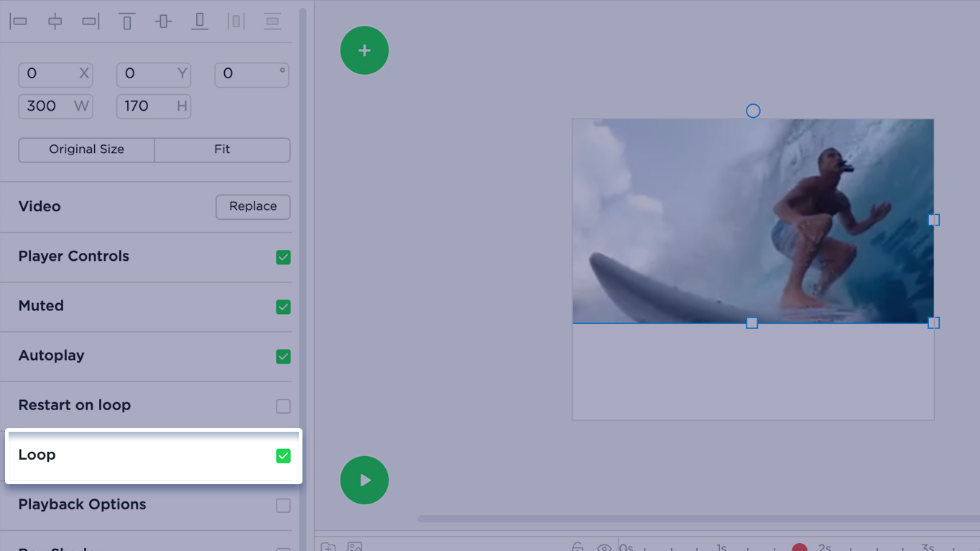Enable the Playback Options checkbox
The image size is (980, 551).
pos(283,506)
